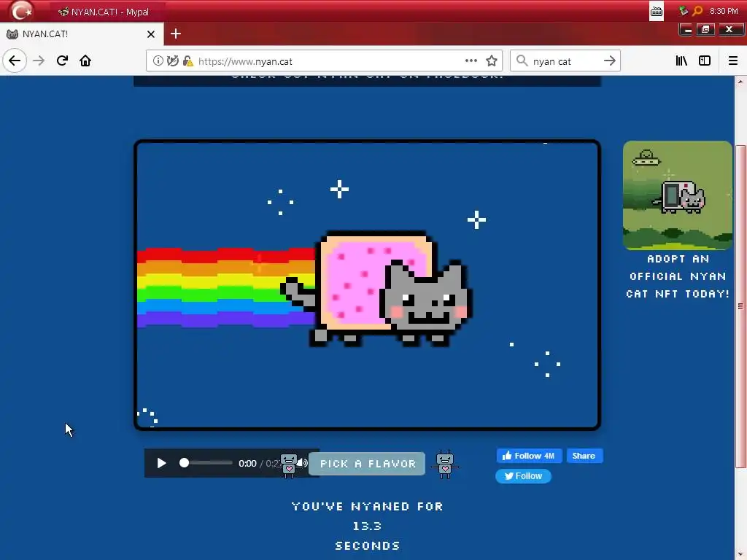Click the padlock warning security icon
This screenshot has width=747, height=560.
point(188,61)
